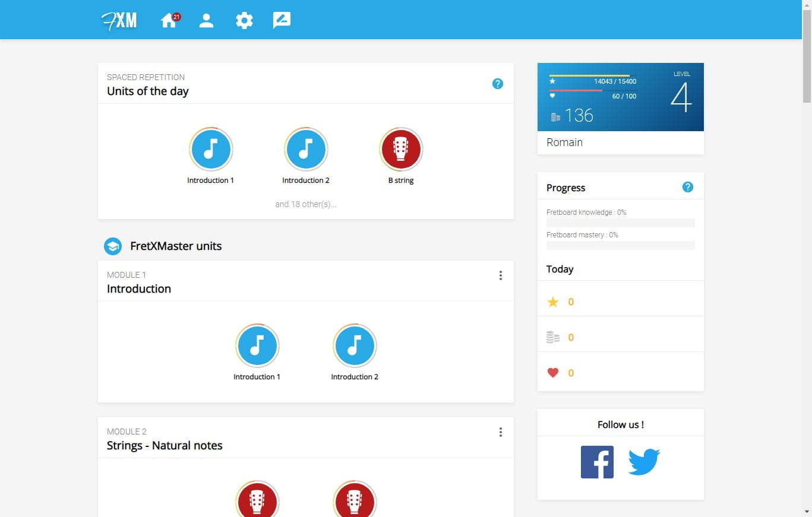Image resolution: width=812 pixels, height=517 pixels.
Task: Click the Fretboard knowledge progress bar
Action: (x=621, y=223)
